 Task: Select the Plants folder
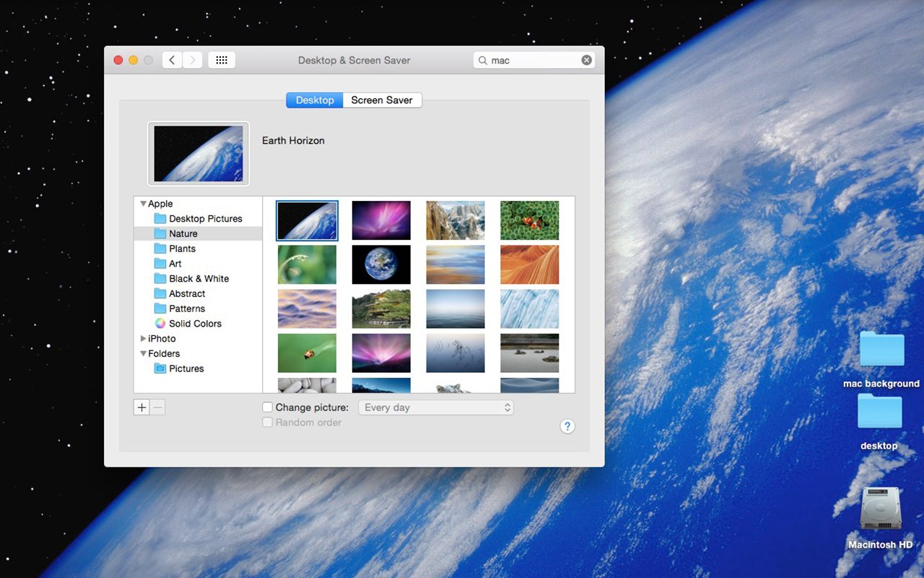(x=198, y=249)
